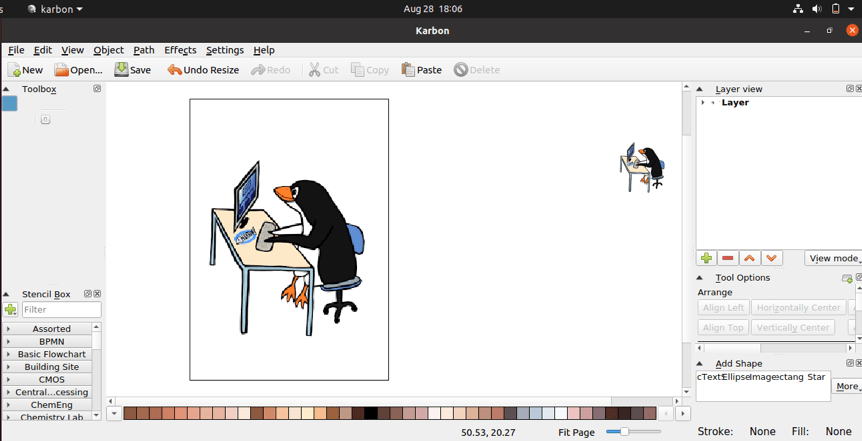Screen dimensions: 862x441
Task: Float the Stencil Box docker
Action: pos(88,294)
